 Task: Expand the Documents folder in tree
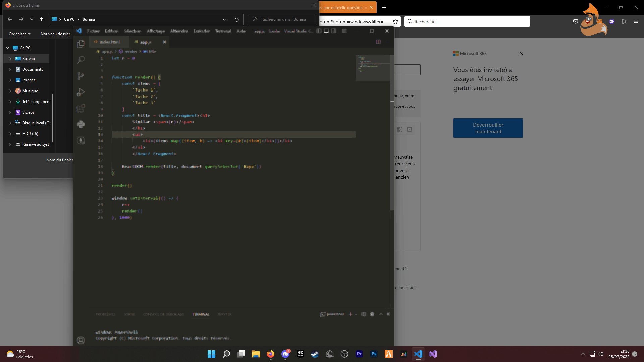10,69
